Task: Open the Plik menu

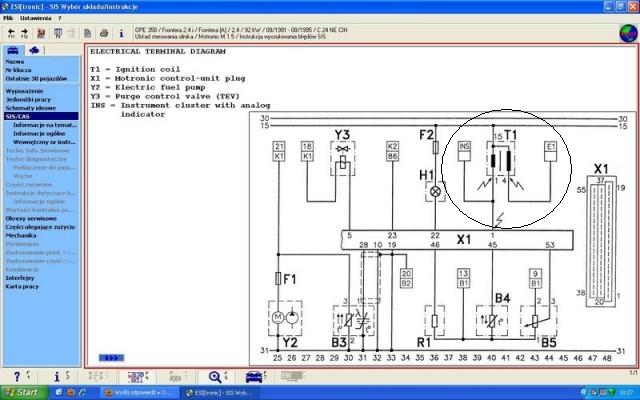Action: click(9, 18)
